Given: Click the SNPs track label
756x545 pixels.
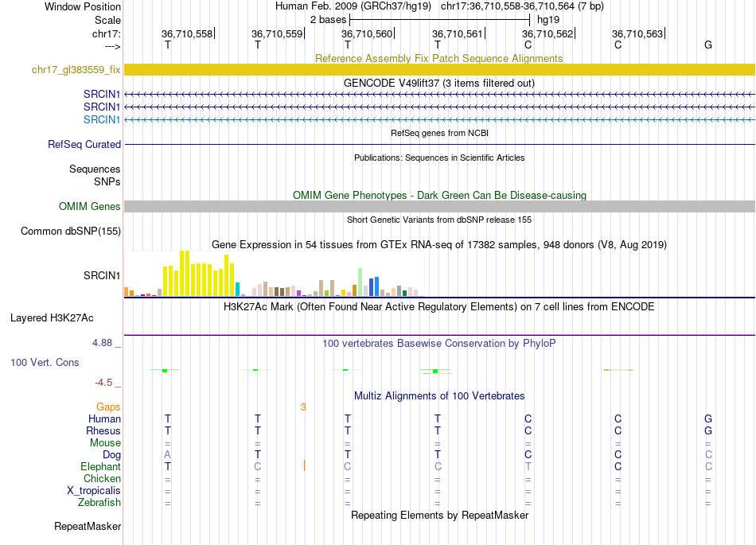Looking at the screenshot, I should 107,181.
